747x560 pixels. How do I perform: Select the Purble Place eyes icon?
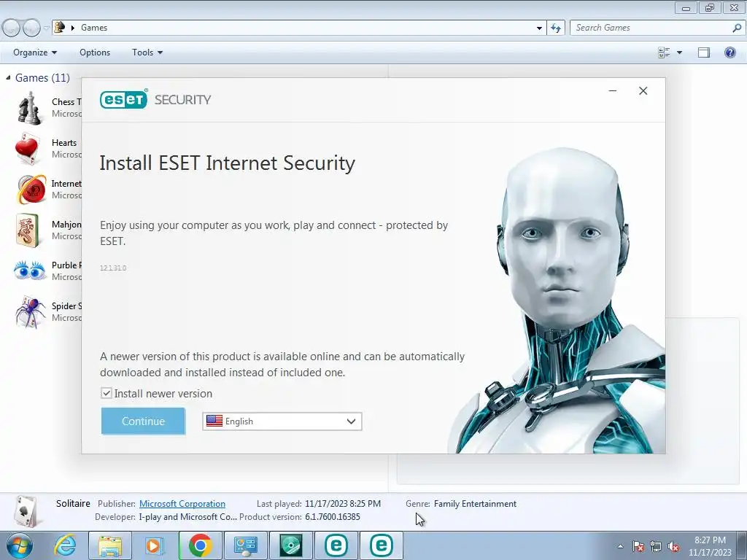coord(29,271)
